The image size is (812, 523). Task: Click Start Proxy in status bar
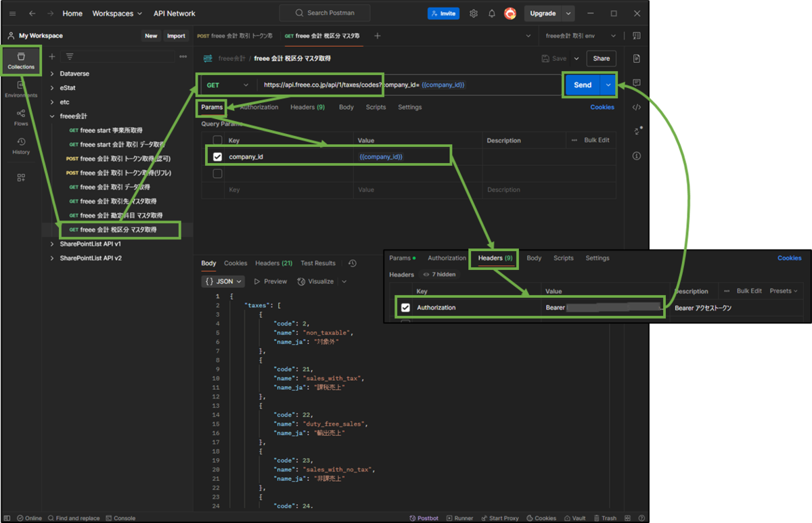coord(499,518)
